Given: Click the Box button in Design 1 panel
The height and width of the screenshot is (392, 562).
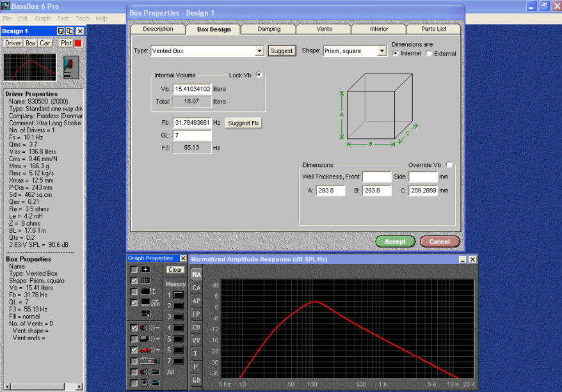Looking at the screenshot, I should [x=31, y=43].
